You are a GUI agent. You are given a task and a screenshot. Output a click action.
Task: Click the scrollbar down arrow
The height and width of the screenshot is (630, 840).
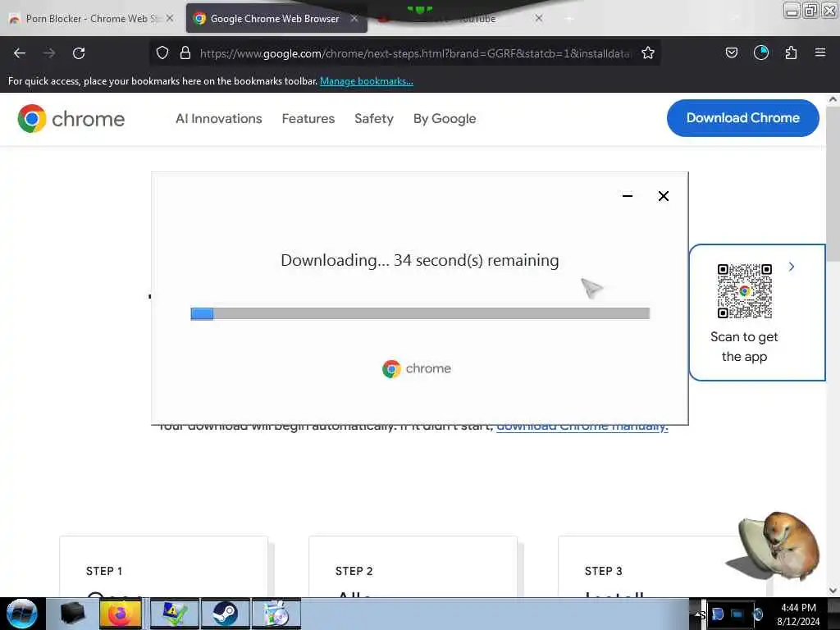[833, 591]
